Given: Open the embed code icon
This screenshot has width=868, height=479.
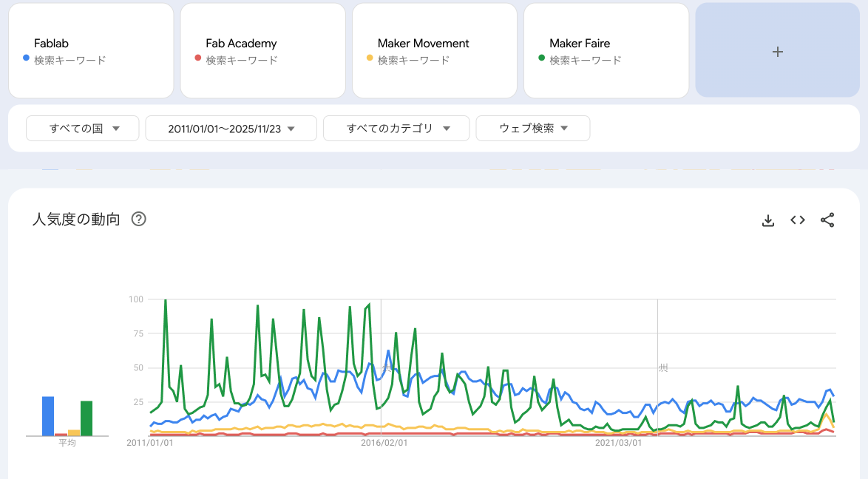Looking at the screenshot, I should (798, 220).
